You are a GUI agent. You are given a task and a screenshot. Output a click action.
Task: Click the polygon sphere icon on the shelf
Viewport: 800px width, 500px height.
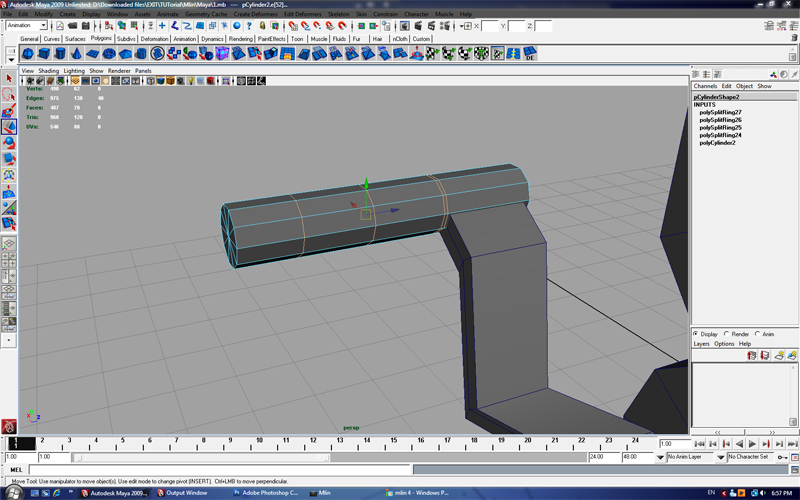(x=28, y=53)
